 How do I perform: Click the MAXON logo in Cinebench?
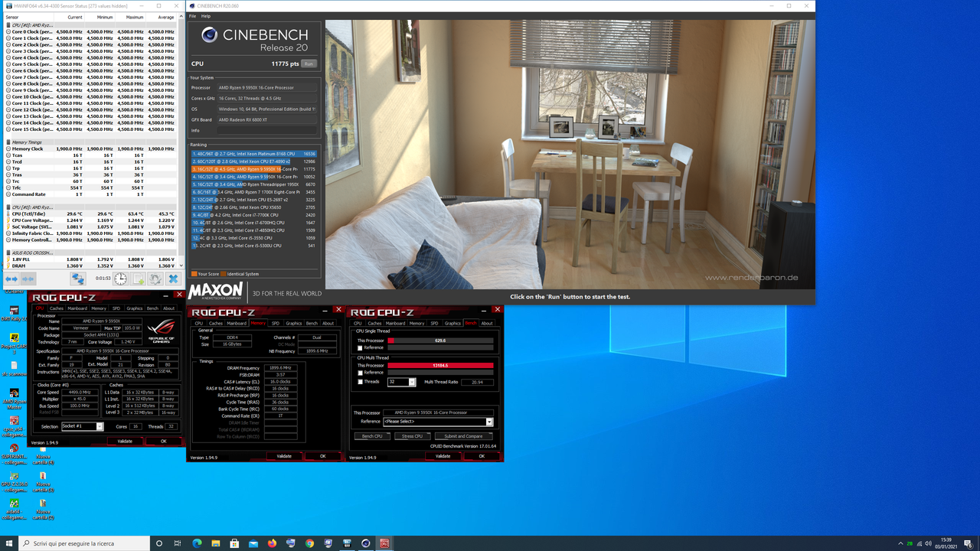(217, 292)
